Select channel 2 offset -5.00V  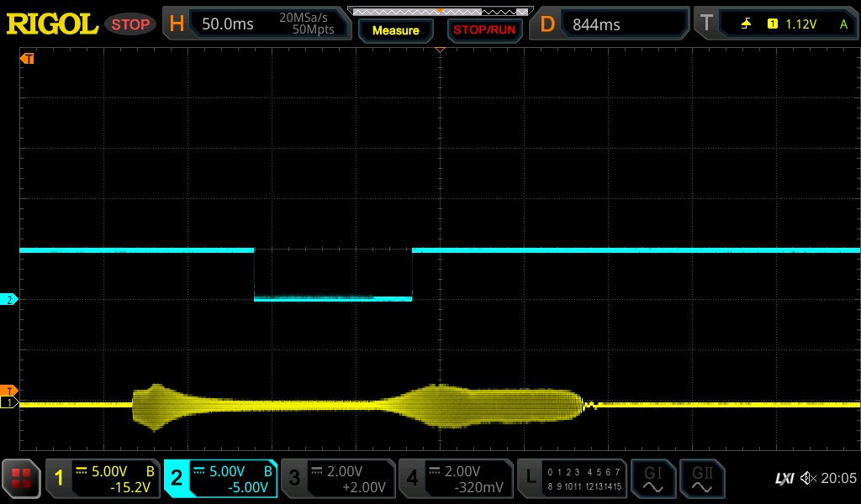tap(248, 487)
